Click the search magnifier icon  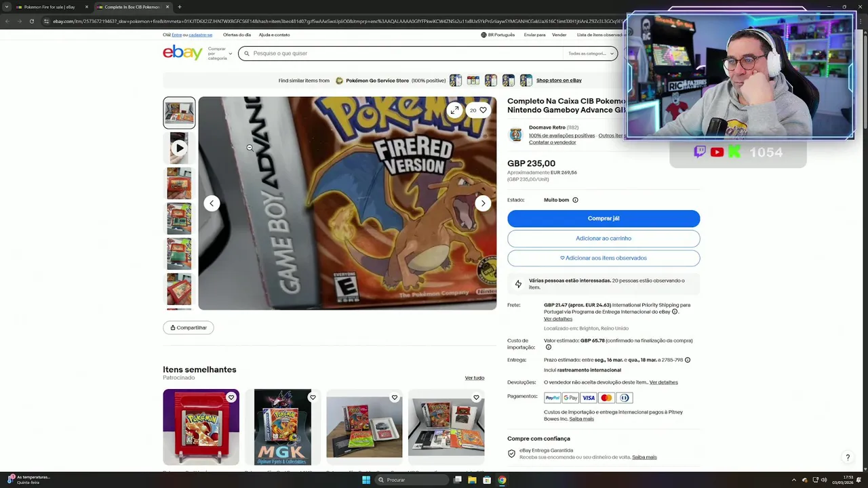pos(247,54)
